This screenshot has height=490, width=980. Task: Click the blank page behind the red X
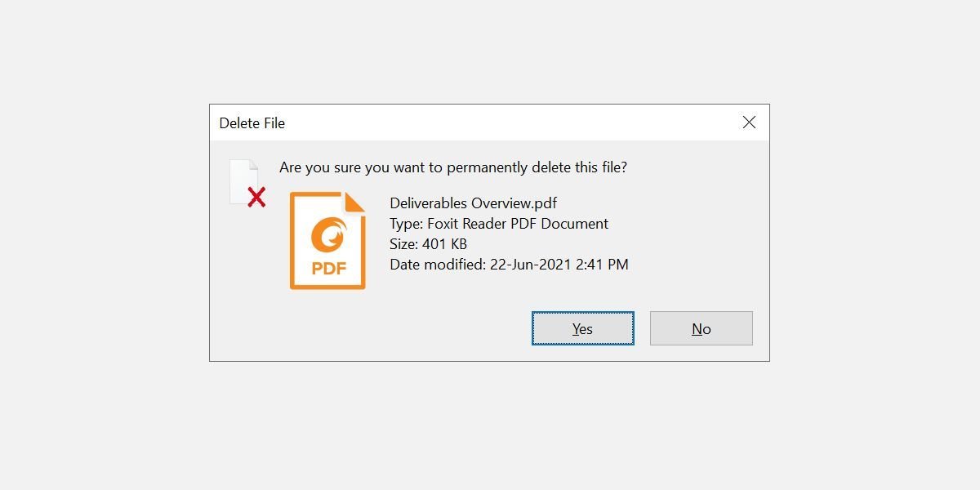point(242,177)
